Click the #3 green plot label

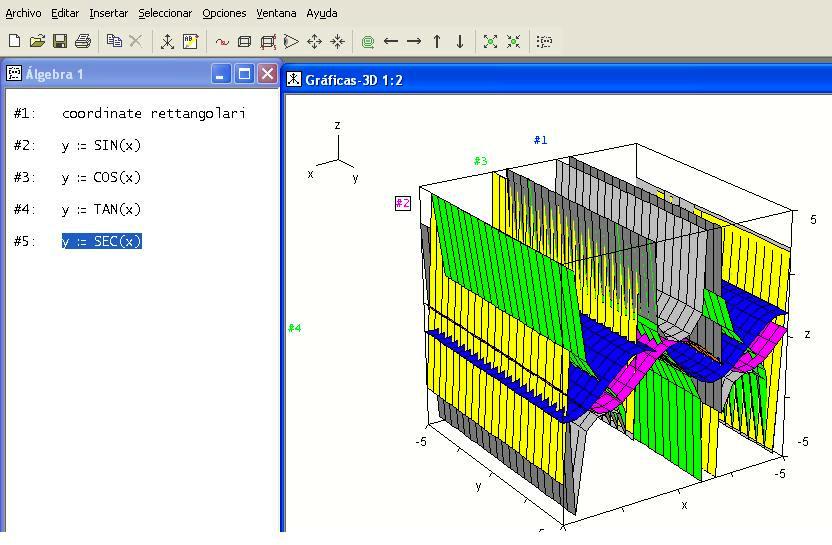(480, 161)
